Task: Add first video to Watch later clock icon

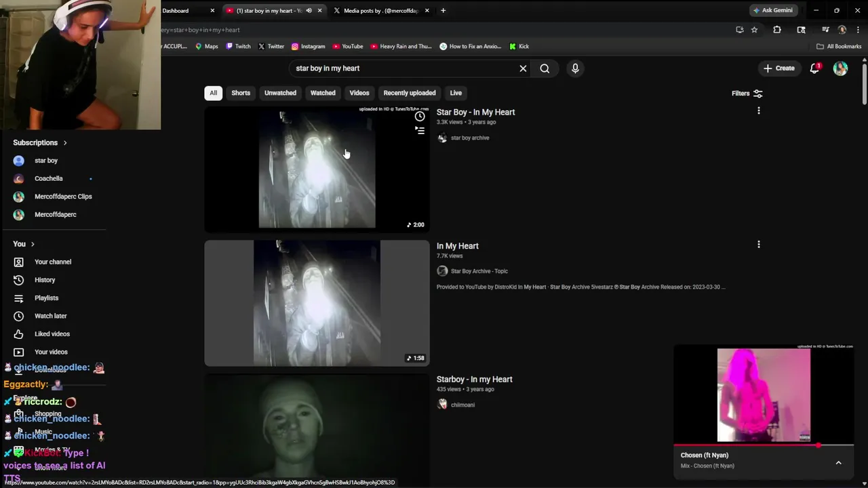Action: tap(420, 117)
